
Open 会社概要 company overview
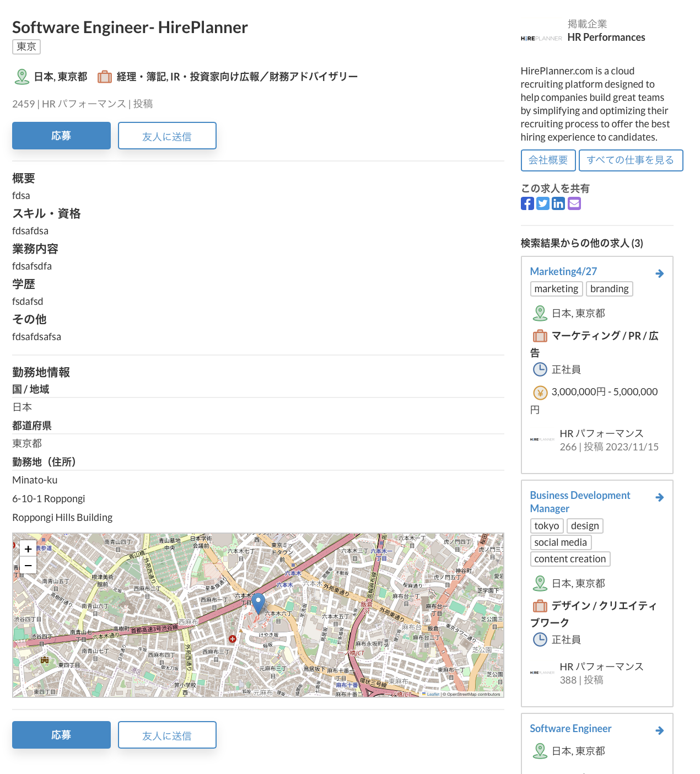(548, 160)
